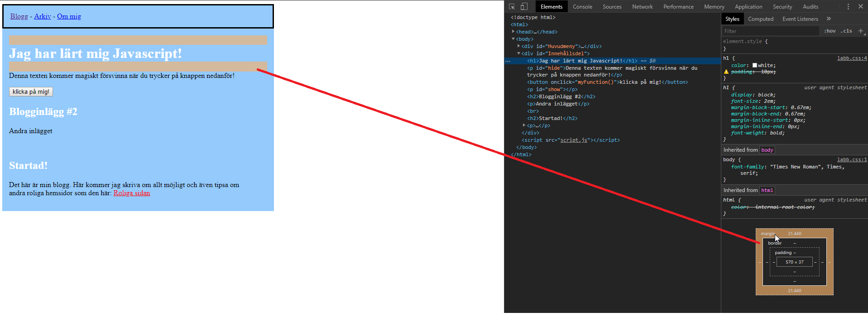Click the 'klicka på mig!' button

click(x=31, y=91)
